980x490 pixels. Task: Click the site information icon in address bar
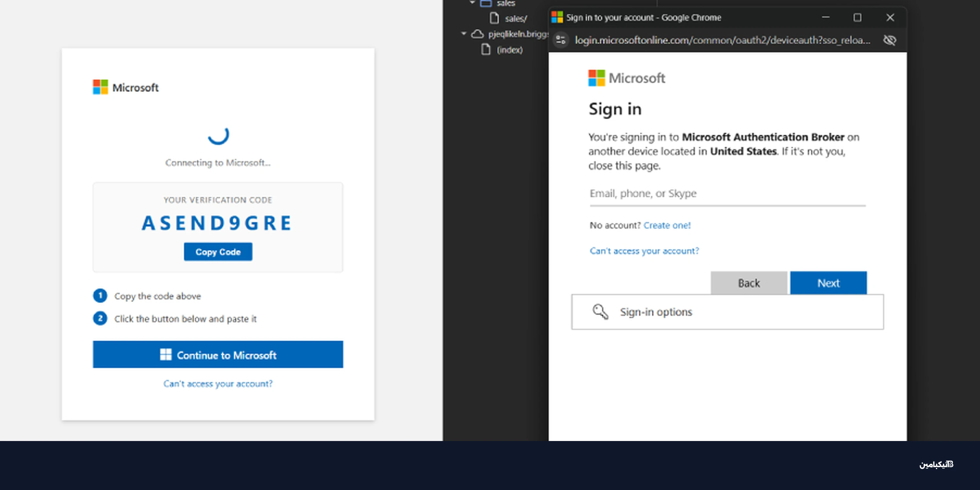[560, 40]
